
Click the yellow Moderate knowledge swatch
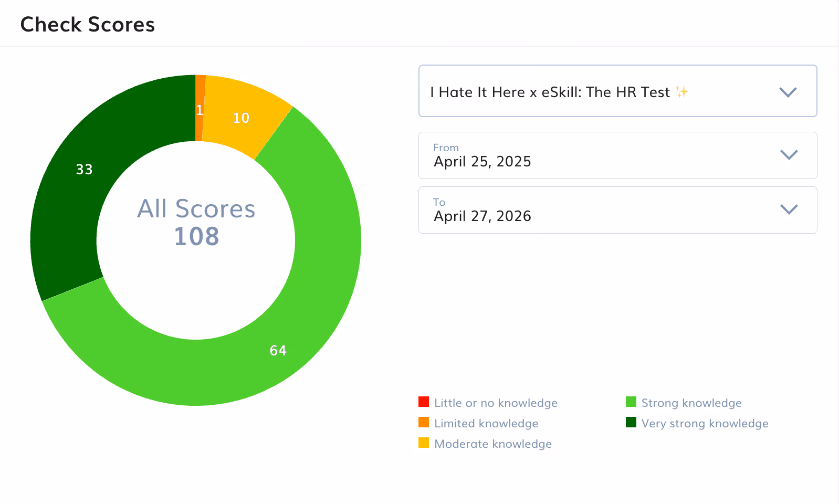coord(424,443)
